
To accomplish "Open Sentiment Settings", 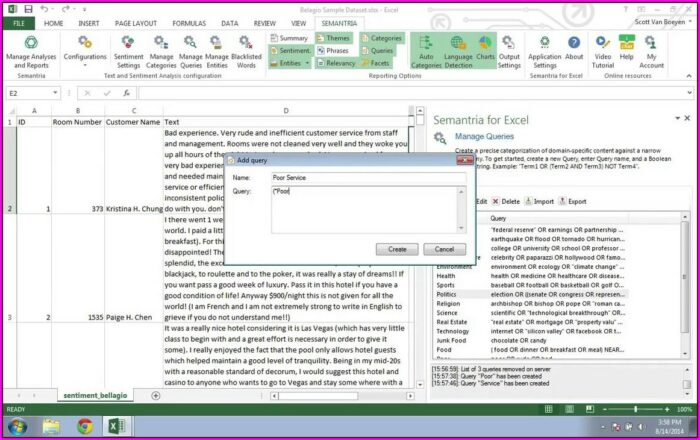I will tap(129, 53).
